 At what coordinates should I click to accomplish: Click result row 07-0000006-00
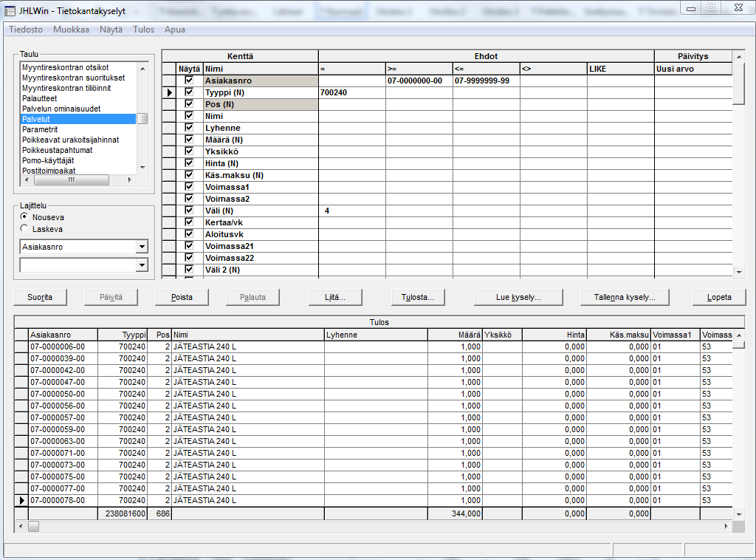[374, 346]
